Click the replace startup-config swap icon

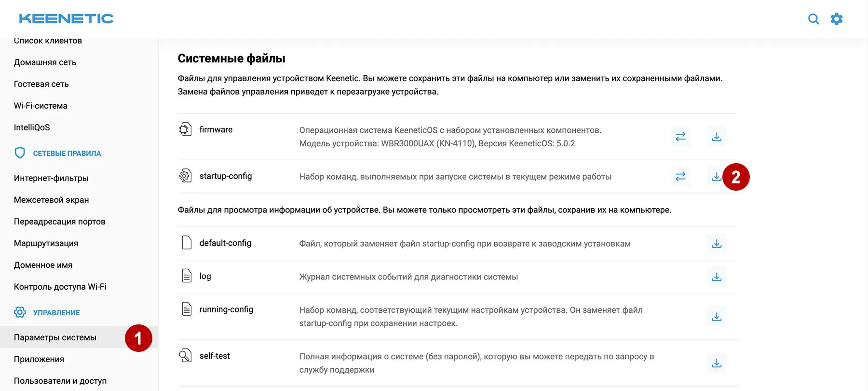coord(680,177)
